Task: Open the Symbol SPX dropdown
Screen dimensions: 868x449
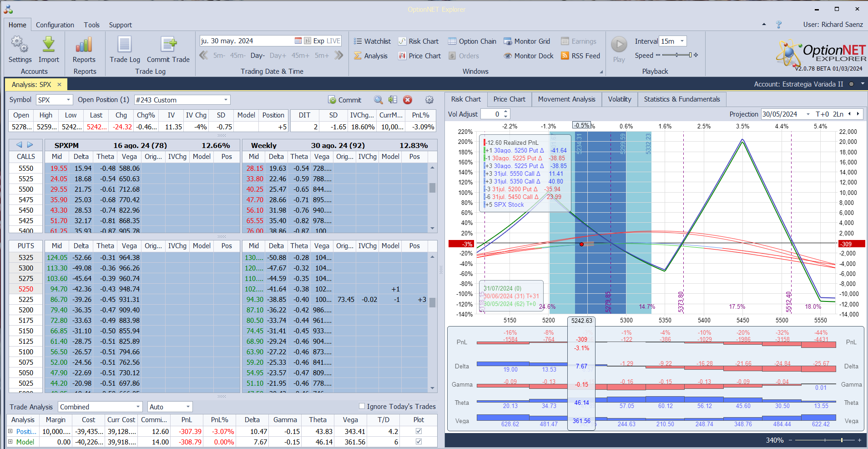Action: [x=69, y=100]
